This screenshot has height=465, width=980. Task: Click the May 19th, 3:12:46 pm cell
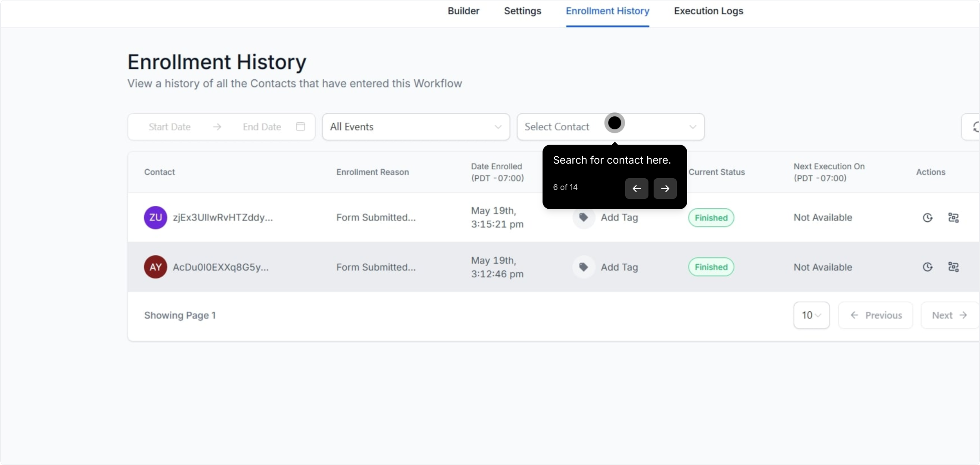click(497, 267)
